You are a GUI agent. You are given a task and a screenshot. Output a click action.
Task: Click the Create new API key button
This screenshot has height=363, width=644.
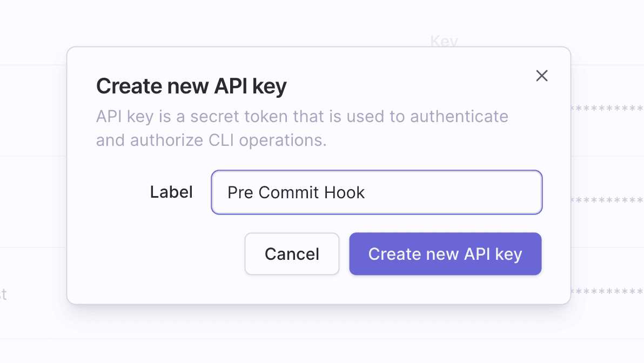[x=445, y=254]
